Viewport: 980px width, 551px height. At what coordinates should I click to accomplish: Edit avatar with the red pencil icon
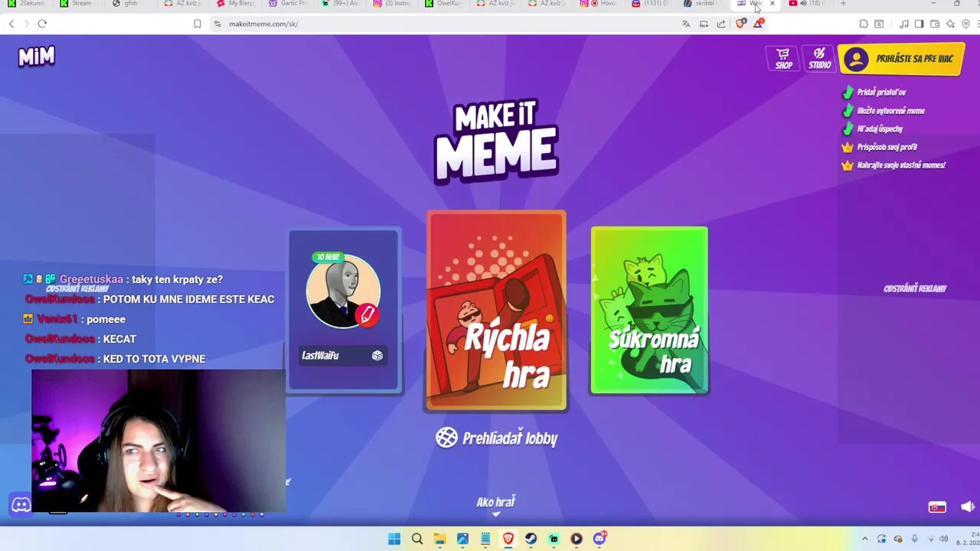click(367, 315)
